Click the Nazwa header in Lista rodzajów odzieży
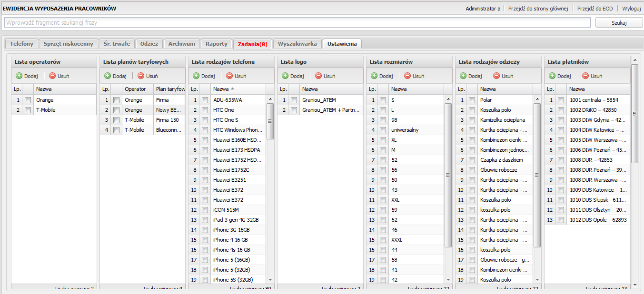 505,89
